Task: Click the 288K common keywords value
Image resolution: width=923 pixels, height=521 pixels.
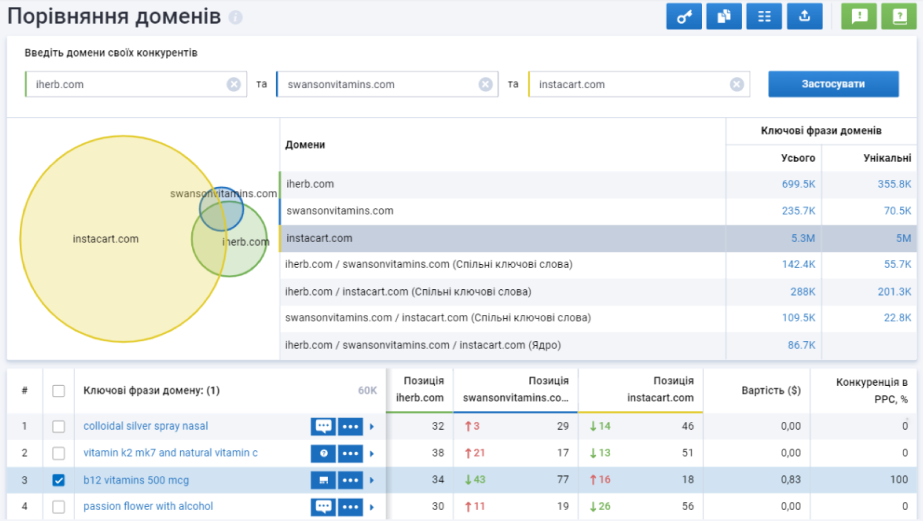Action: tap(802, 291)
